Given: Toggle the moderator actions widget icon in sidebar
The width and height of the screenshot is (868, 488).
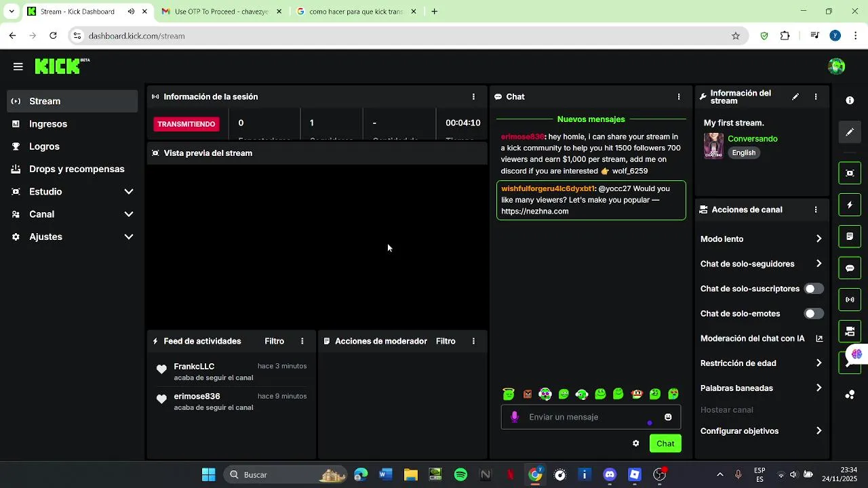Looking at the screenshot, I should pyautogui.click(x=850, y=237).
